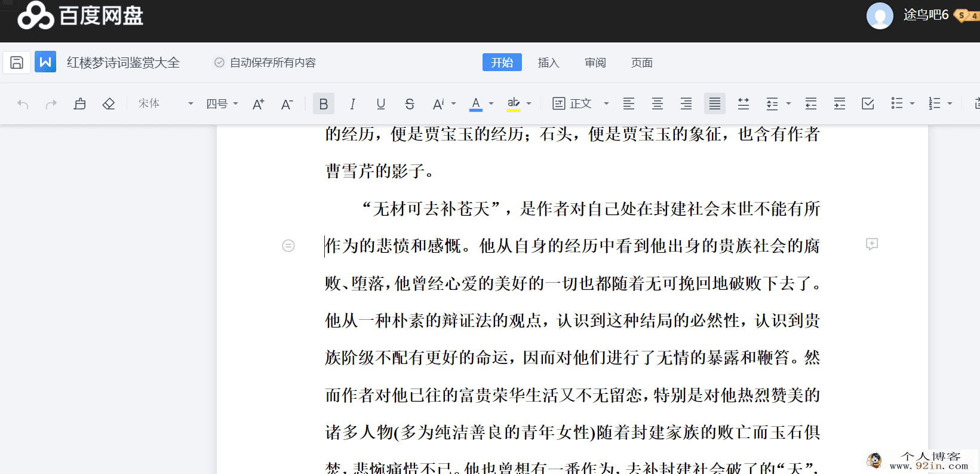The height and width of the screenshot is (474, 980).
Task: Align text left
Action: pyautogui.click(x=629, y=104)
